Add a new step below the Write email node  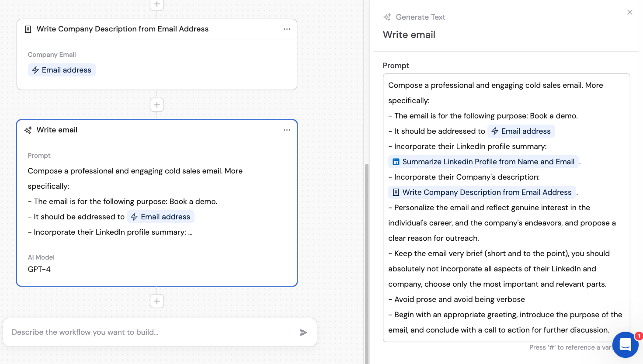(156, 301)
